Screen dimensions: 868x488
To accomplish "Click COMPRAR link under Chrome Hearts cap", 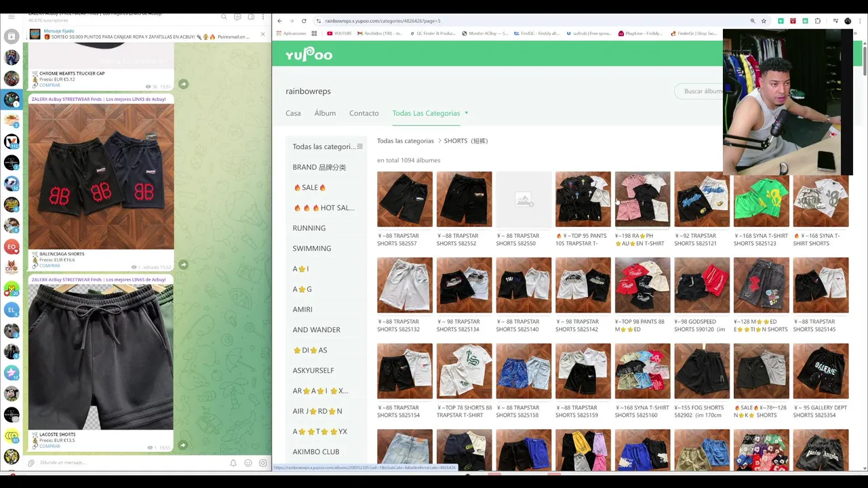I will [50, 85].
